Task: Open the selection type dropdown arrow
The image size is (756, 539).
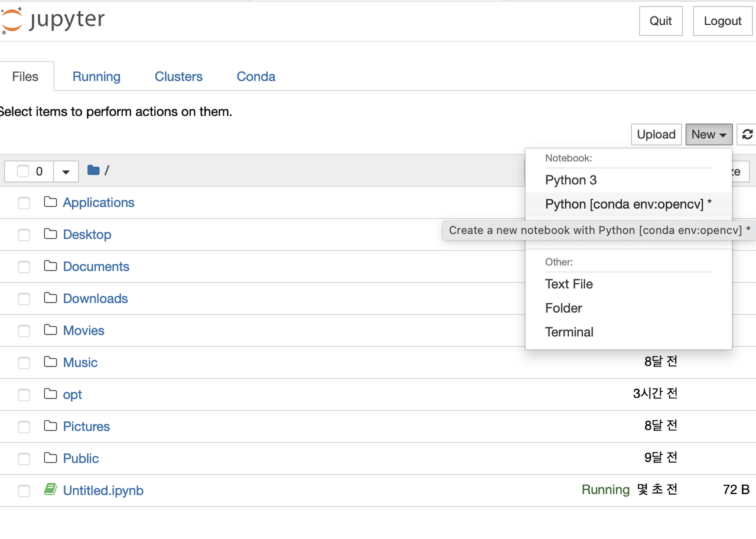Action: pyautogui.click(x=66, y=171)
